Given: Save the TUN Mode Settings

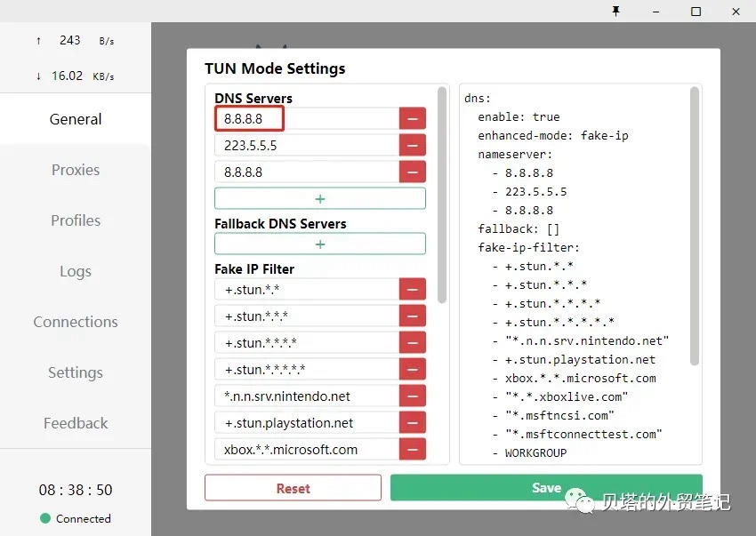Looking at the screenshot, I should tap(546, 488).
